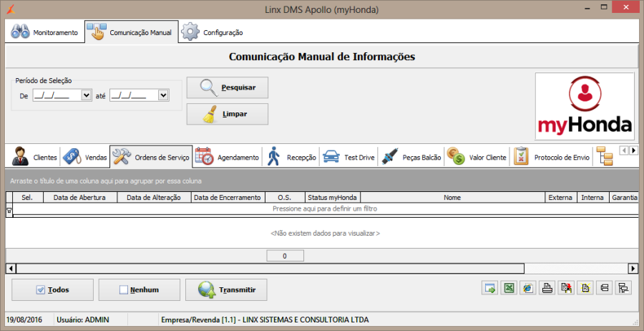Viewport: 644px width, 331px height.
Task: Click the new layout icon with yellow sparkle
Action: (x=585, y=287)
